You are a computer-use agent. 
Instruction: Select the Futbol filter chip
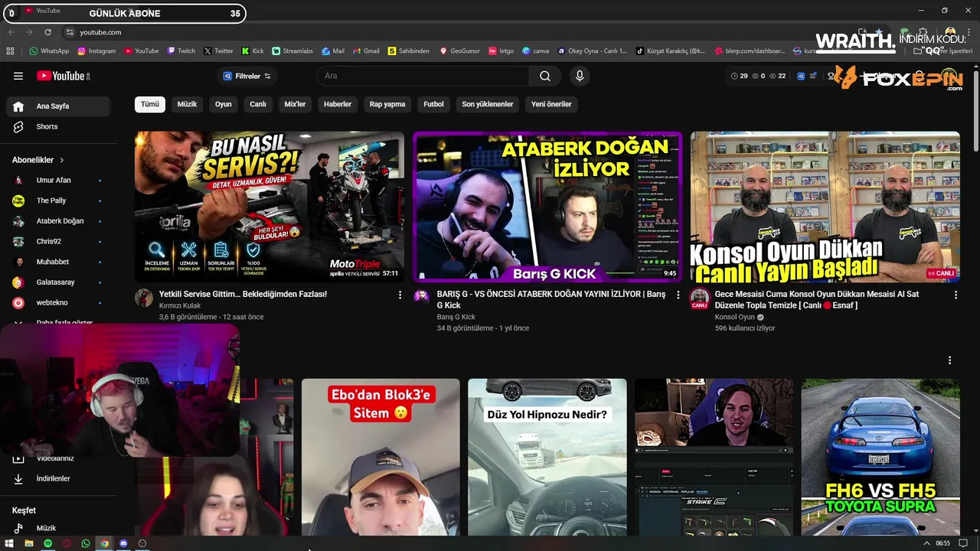[x=433, y=104]
